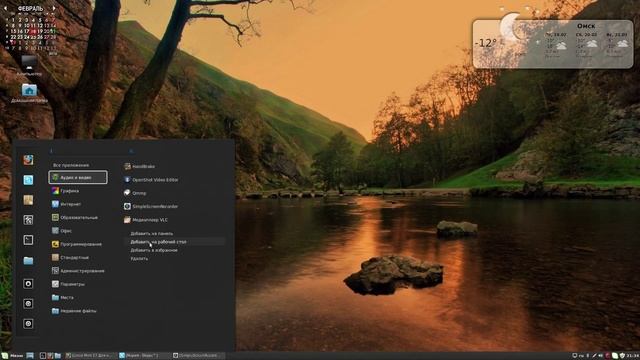Open the file manager launcher on the taskbar
Viewport: 640px width, 360px height.
coord(58,356)
